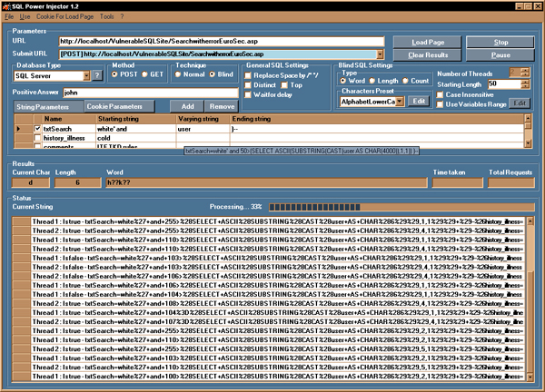Uncheck the txtSearch parameter checkbox
This screenshot has height=392, width=545.
pos(37,129)
